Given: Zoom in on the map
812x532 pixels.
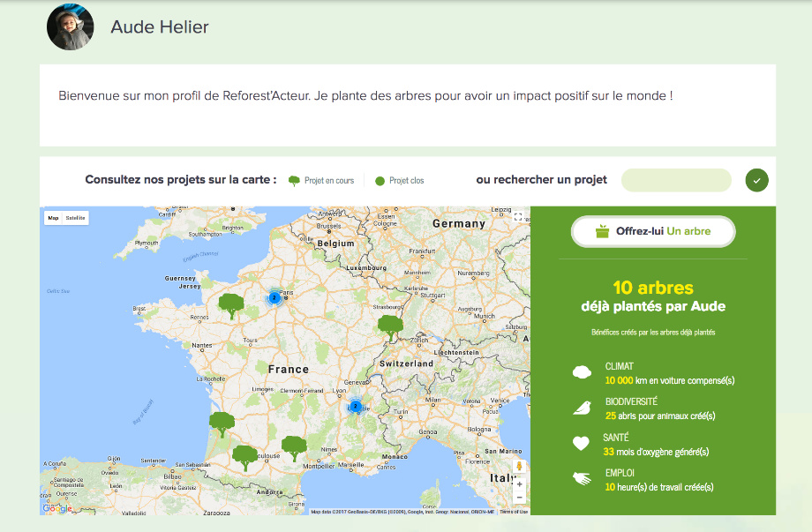Looking at the screenshot, I should pyautogui.click(x=519, y=483).
